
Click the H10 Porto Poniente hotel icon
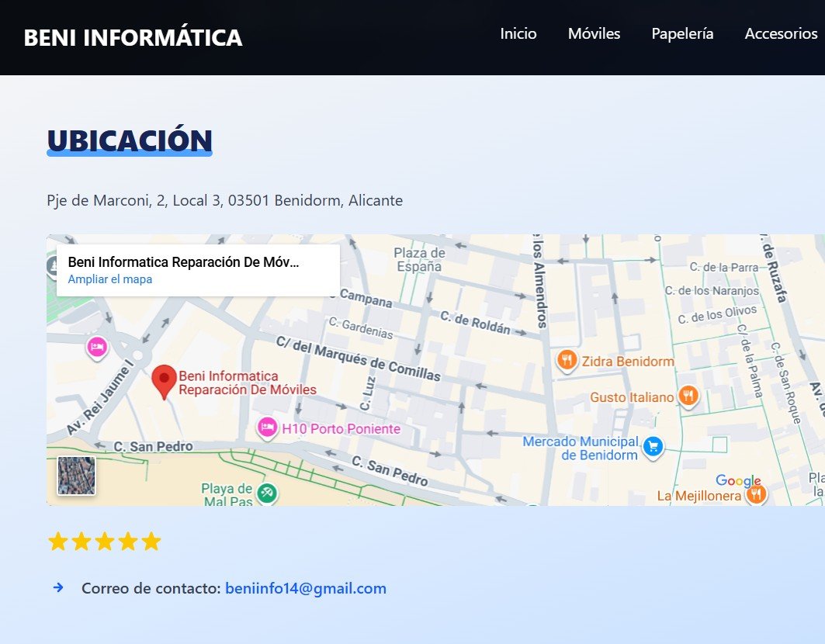click(267, 428)
